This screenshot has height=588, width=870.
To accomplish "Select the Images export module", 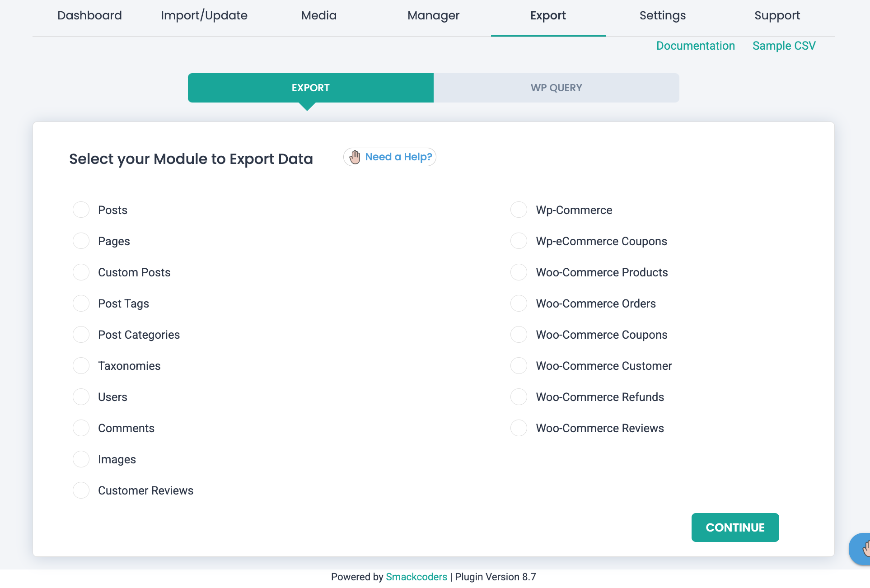I will coord(81,459).
